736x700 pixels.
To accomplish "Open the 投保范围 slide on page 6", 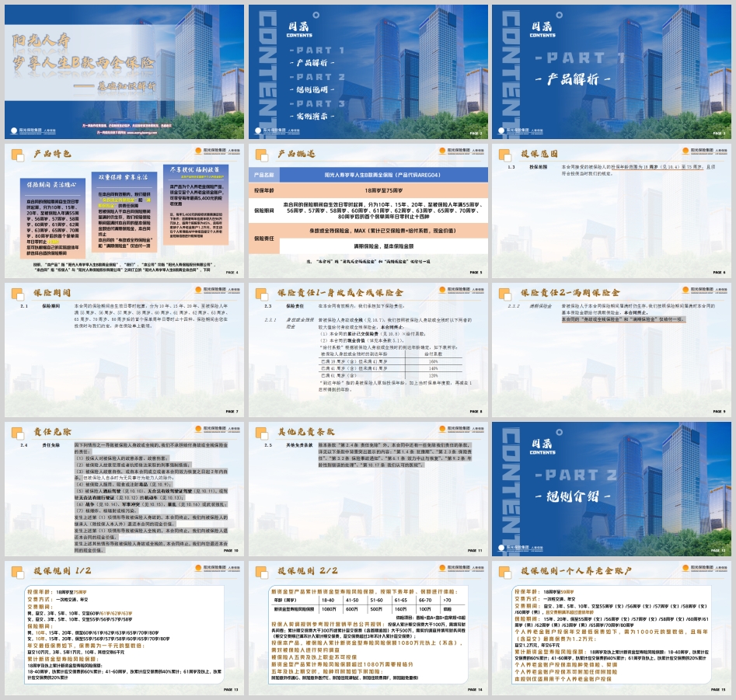I will point(611,211).
